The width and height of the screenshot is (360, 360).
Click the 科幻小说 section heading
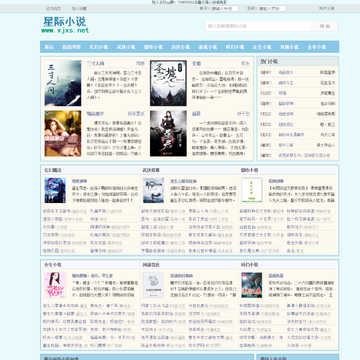(x=249, y=265)
